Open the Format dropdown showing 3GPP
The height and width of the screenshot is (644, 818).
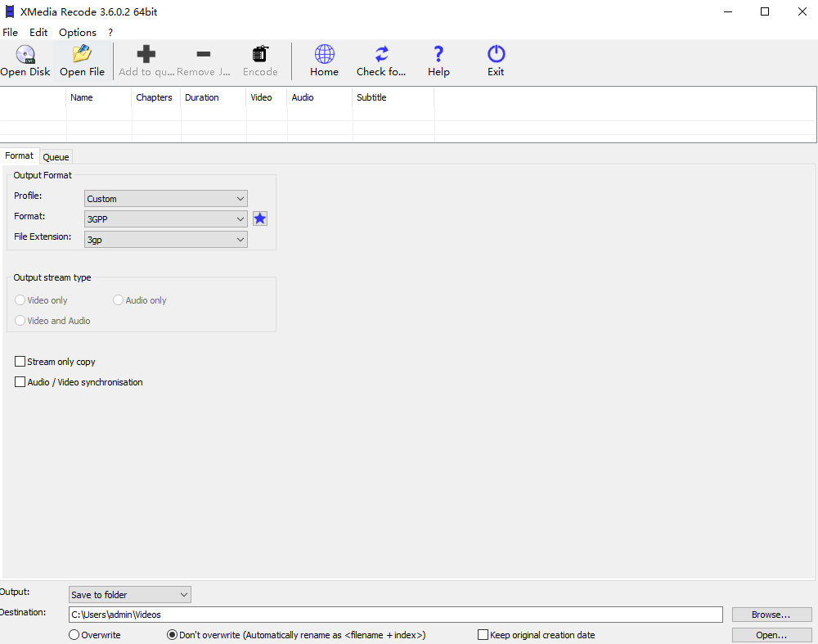click(x=165, y=218)
